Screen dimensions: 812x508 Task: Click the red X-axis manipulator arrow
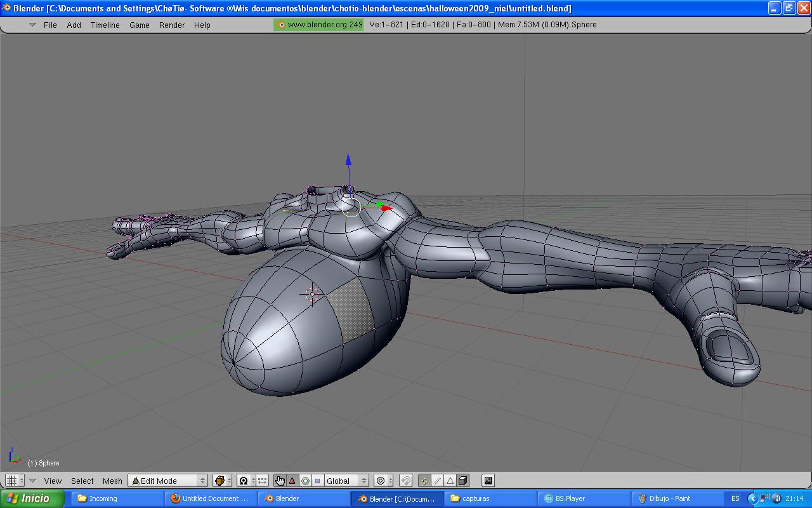pyautogui.click(x=387, y=208)
